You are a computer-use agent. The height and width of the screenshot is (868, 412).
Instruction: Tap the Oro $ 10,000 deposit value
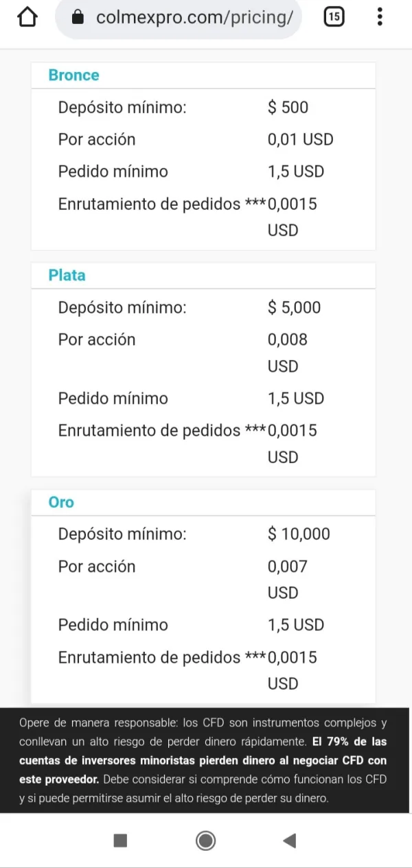pyautogui.click(x=299, y=534)
